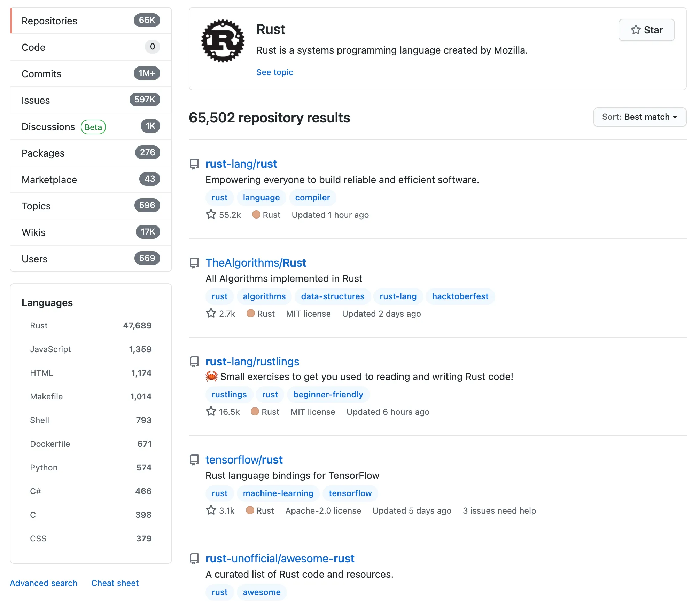Screen dimensions: 700x602
Task: Open the See topic link
Action: [274, 72]
